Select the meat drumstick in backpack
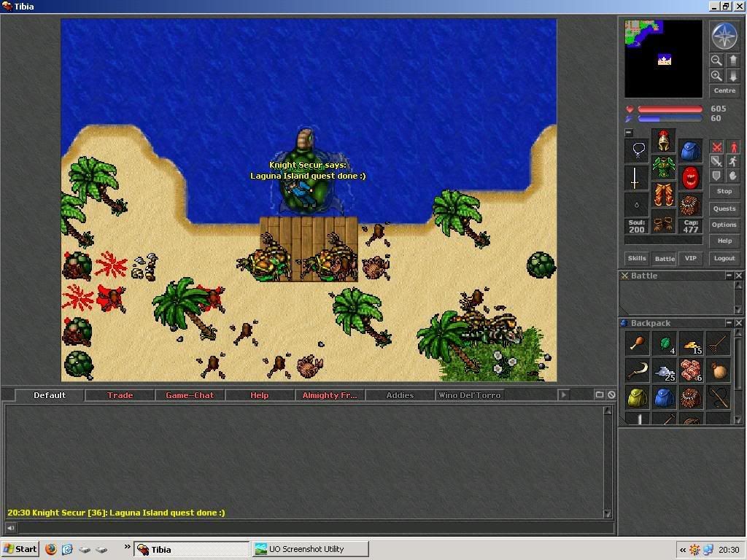747x560 pixels. click(637, 343)
